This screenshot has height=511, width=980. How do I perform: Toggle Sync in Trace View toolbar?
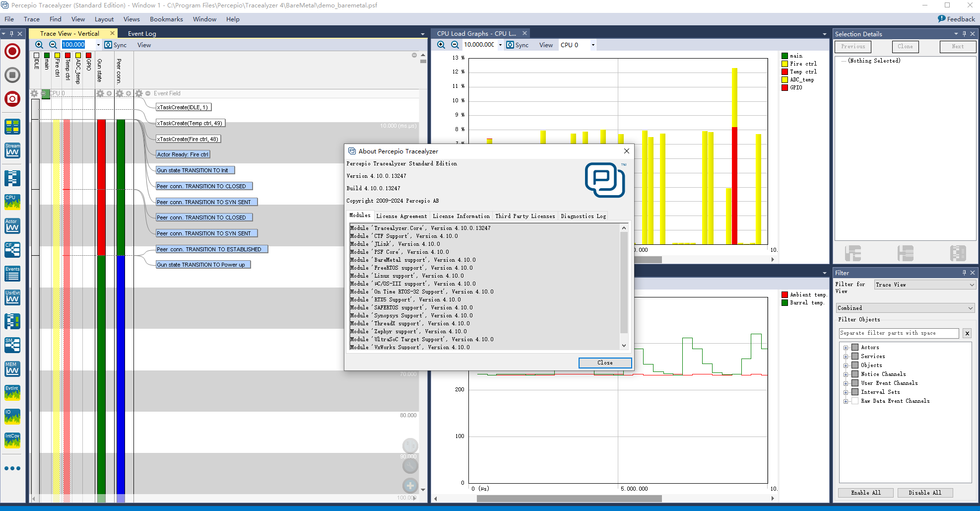[116, 45]
